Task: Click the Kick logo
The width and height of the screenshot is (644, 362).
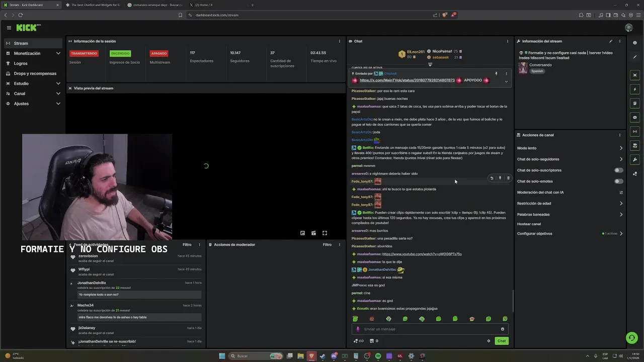Action: [28, 28]
